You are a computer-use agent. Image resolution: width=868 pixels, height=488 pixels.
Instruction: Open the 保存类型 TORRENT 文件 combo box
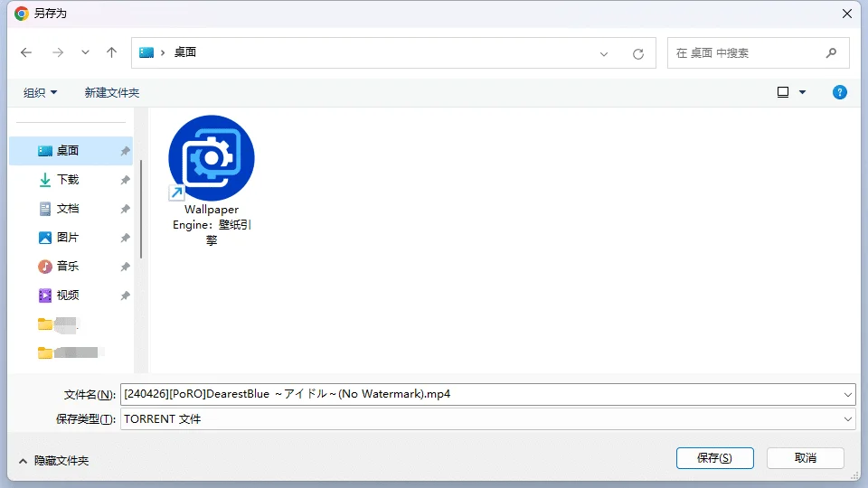click(487, 419)
